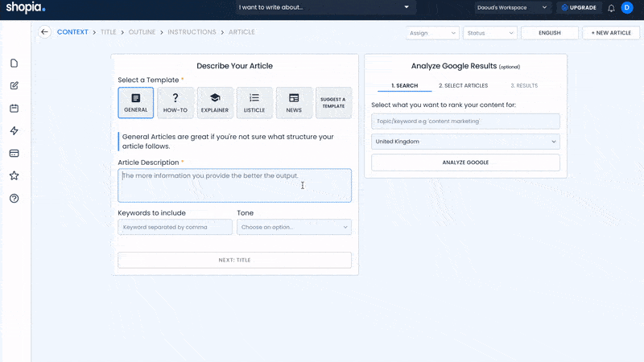
Task: Choose the How-To template option
Action: [175, 102]
